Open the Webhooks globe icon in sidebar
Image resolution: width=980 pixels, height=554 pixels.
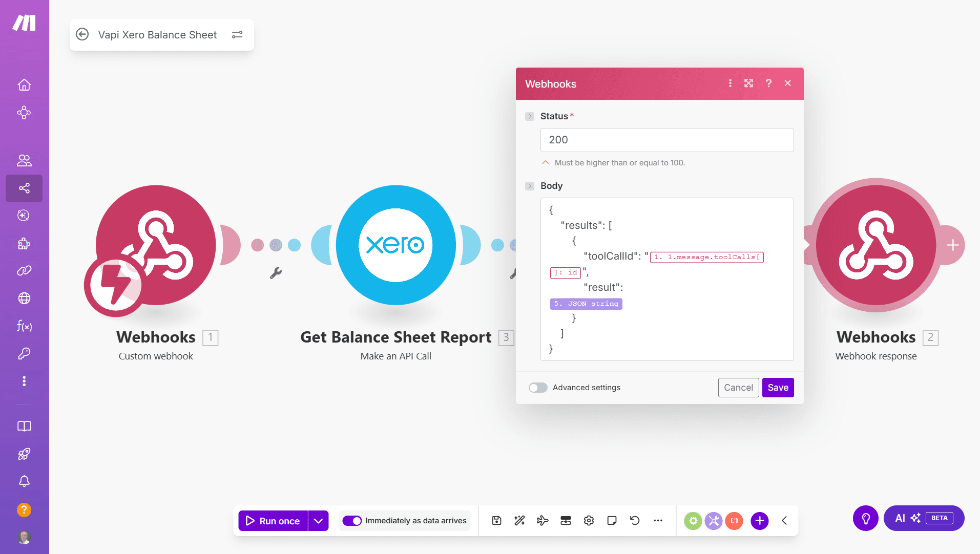point(24,299)
